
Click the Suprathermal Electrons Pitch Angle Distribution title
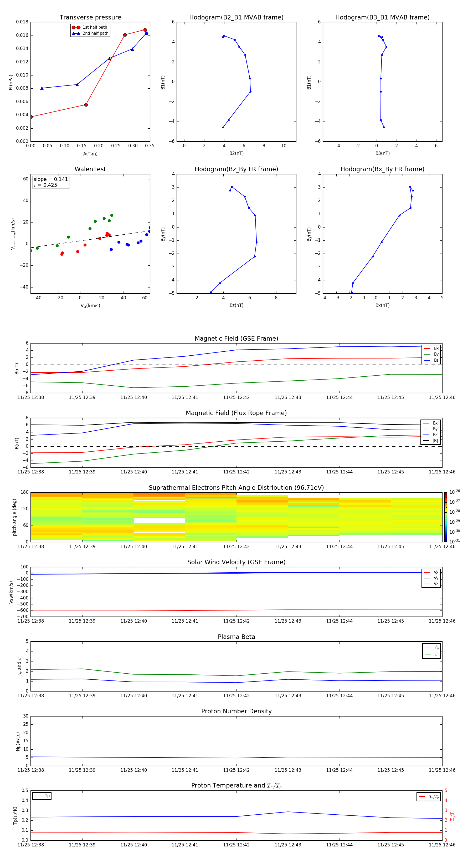pos(236,488)
